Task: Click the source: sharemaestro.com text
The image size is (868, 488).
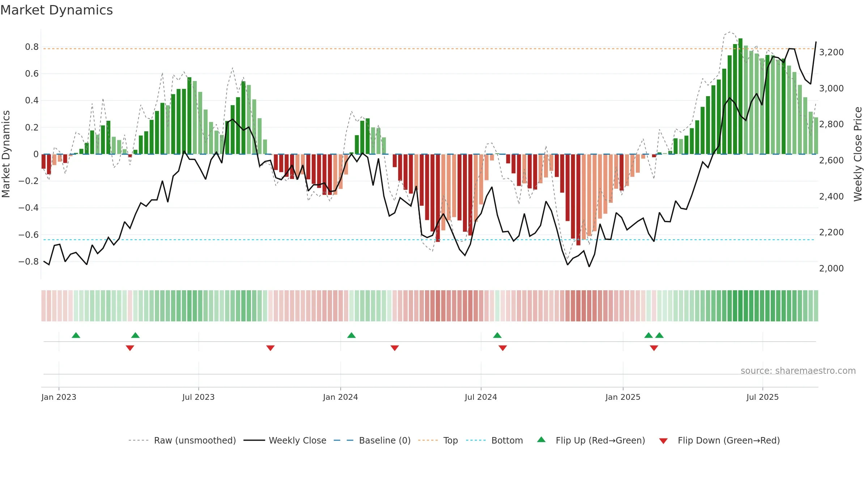Action: (798, 371)
